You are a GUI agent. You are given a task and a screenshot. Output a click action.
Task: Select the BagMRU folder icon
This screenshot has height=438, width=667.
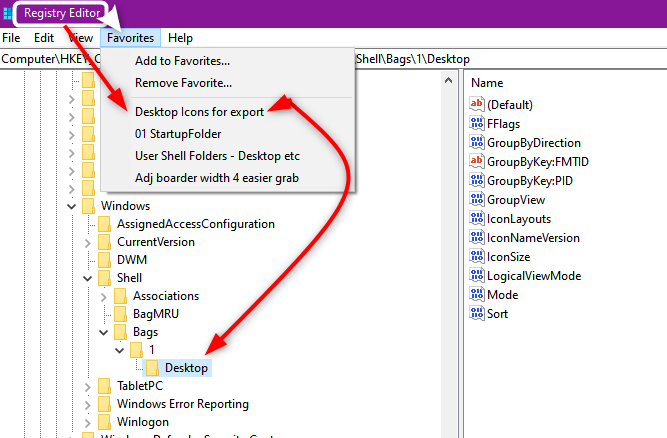[x=121, y=314]
